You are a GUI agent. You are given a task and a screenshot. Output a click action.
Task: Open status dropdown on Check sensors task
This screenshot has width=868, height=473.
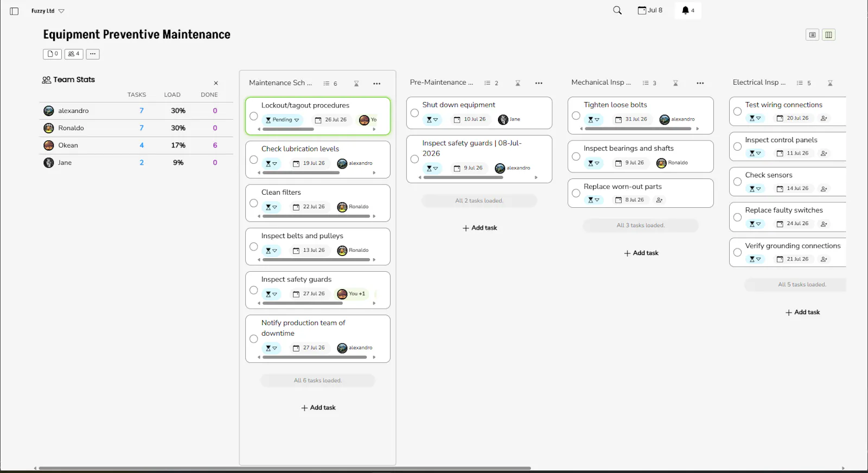coord(755,189)
